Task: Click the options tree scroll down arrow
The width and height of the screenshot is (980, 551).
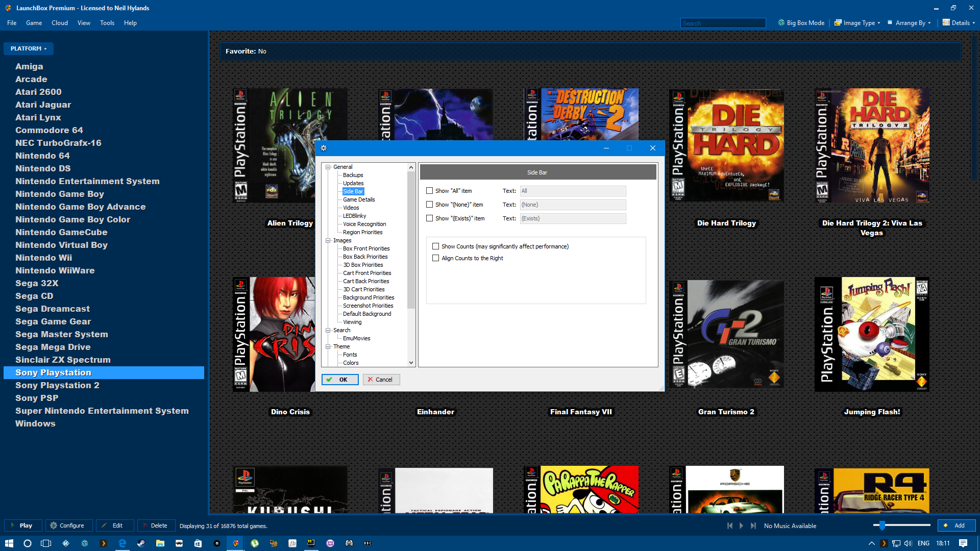Action: 411,363
